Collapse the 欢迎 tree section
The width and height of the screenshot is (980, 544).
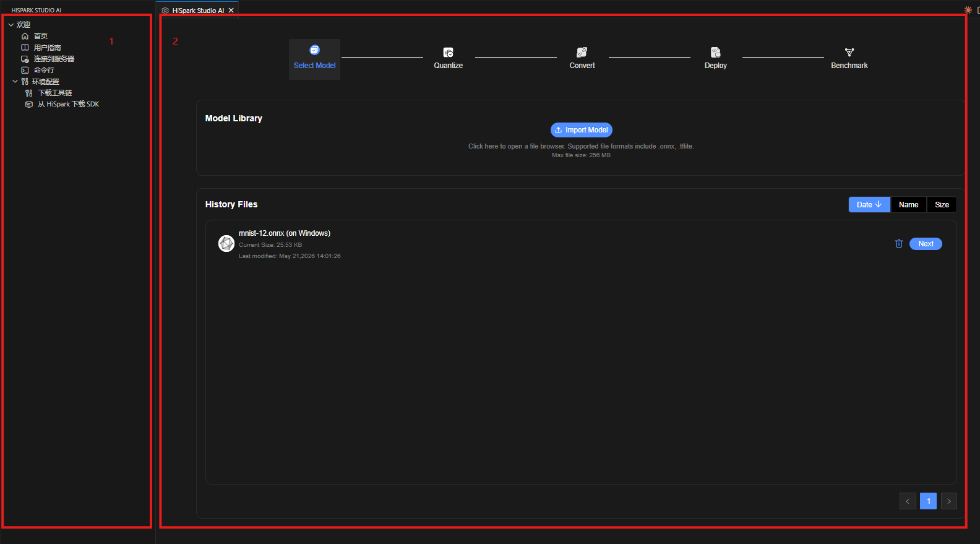tap(11, 25)
